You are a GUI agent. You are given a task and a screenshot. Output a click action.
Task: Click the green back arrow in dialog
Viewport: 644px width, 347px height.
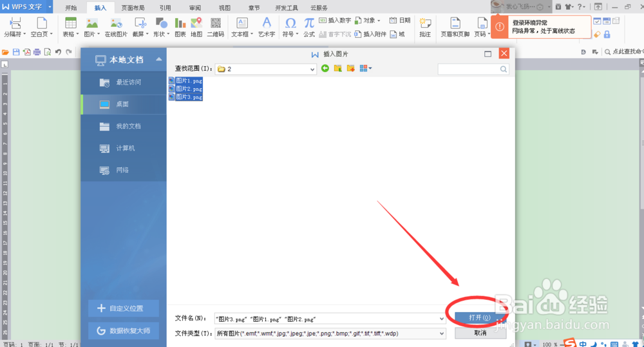[x=325, y=69]
